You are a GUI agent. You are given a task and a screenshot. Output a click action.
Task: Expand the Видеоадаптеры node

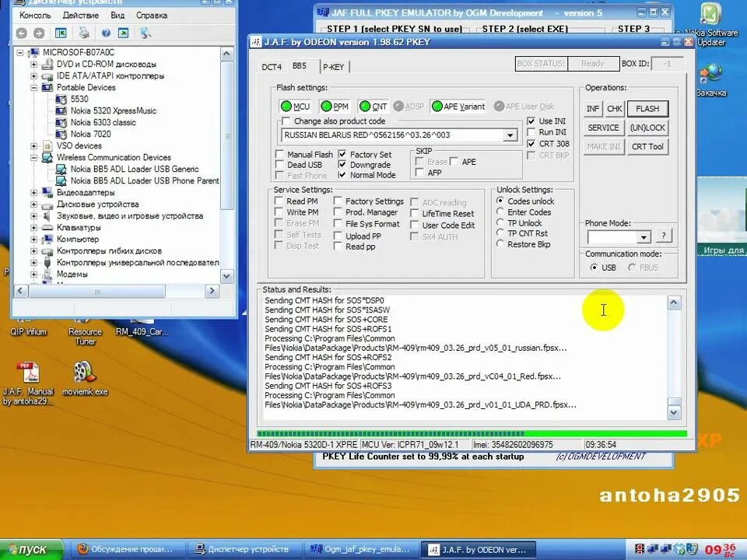(33, 192)
